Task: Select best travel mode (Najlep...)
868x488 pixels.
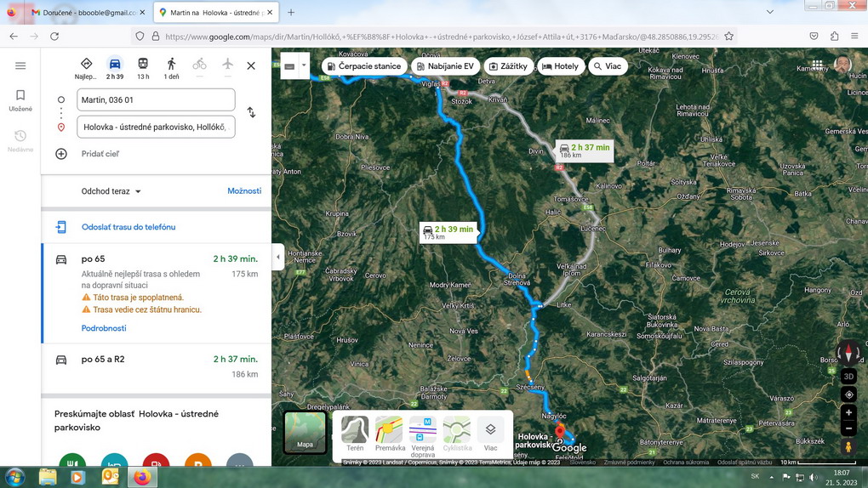Action: pos(86,69)
